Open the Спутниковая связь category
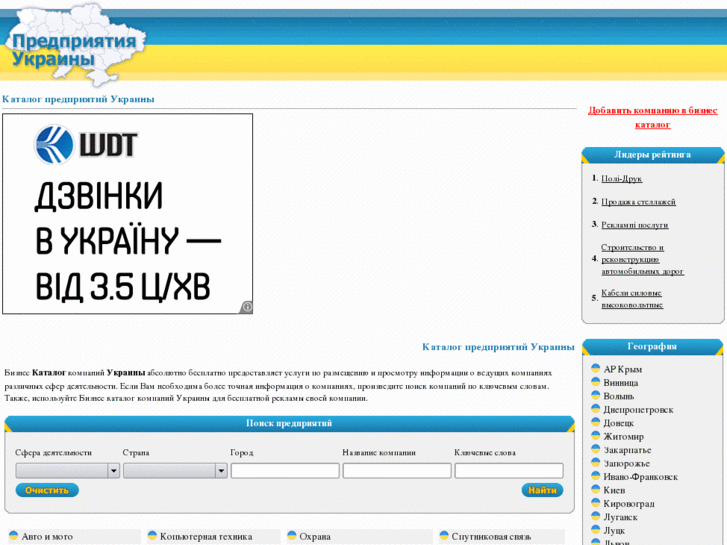This screenshot has height=545, width=727. [x=491, y=537]
